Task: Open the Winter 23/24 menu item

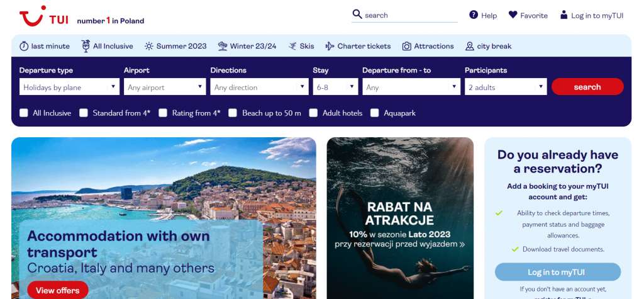Action: pos(247,46)
